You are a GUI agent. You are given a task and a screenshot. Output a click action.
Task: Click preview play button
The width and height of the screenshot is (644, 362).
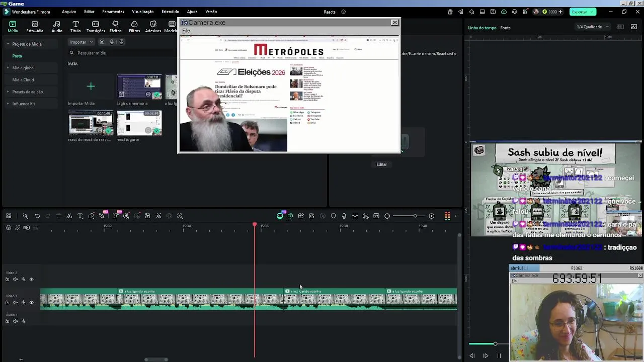tap(486, 355)
